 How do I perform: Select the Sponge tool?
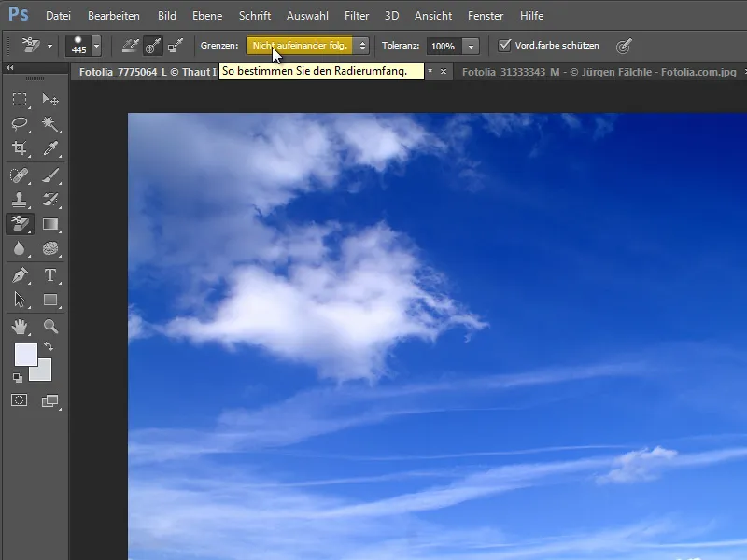tap(50, 248)
